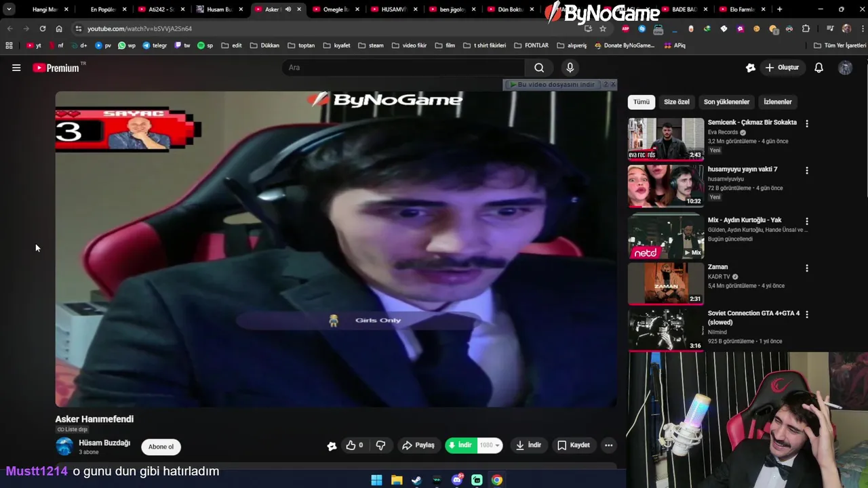
Task: Select Son yüklenenler filter chip
Action: click(x=726, y=102)
